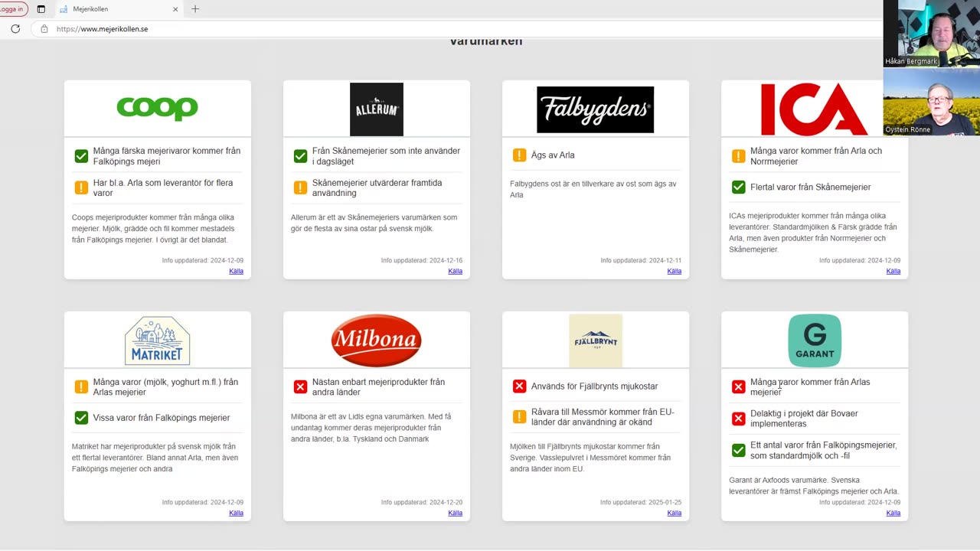Image resolution: width=980 pixels, height=551 pixels.
Task: Open the Källa link in Matriket card
Action: coord(236,513)
